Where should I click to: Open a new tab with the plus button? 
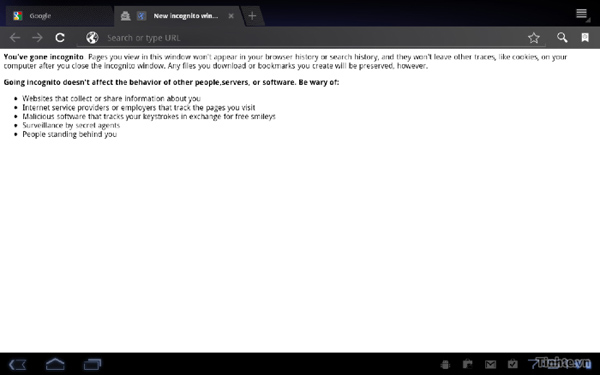coord(252,16)
